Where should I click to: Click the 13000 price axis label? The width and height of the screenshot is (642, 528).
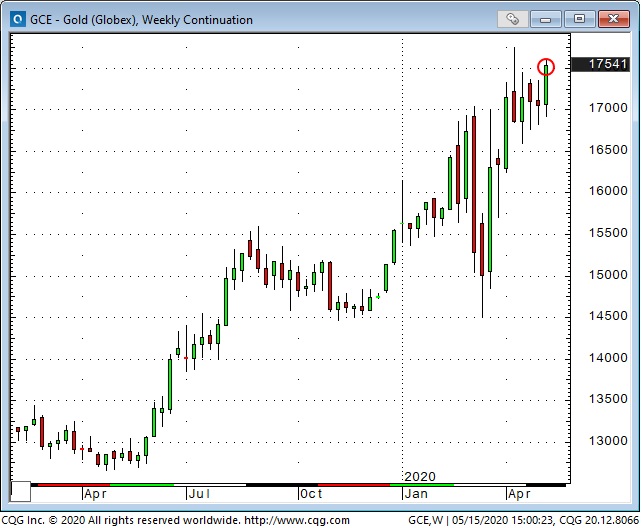pyautogui.click(x=608, y=441)
